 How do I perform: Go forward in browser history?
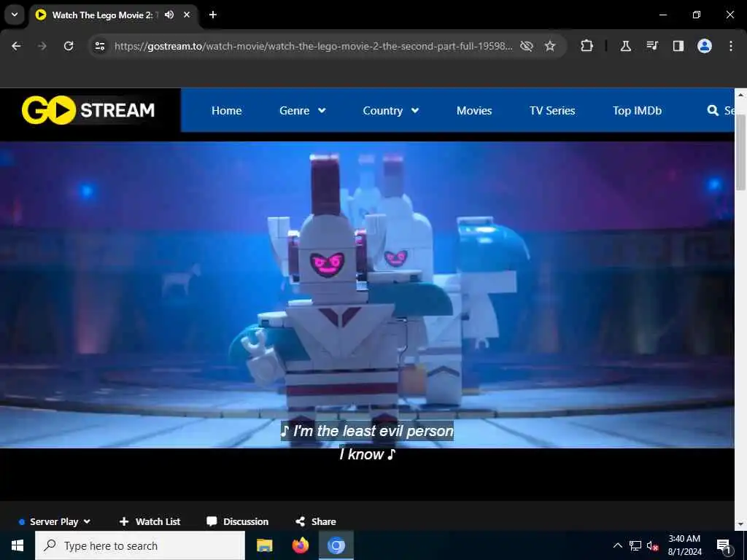coord(42,46)
